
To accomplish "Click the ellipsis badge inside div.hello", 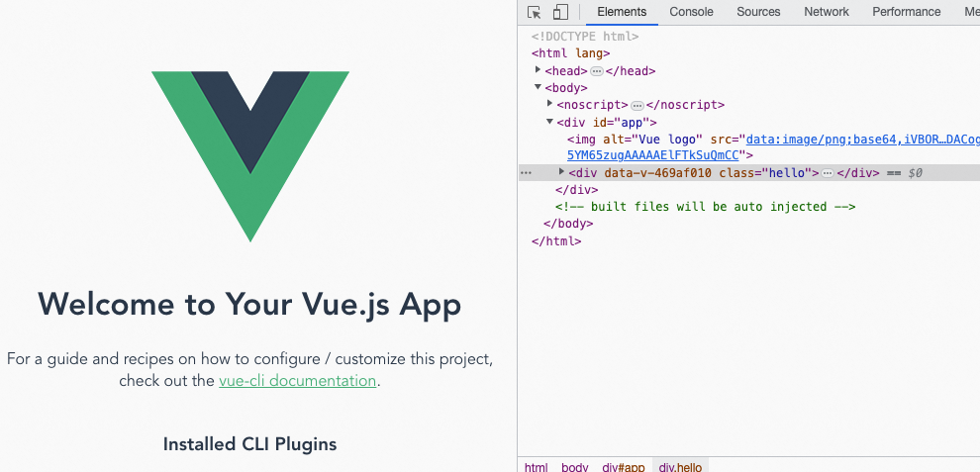I will (x=828, y=173).
